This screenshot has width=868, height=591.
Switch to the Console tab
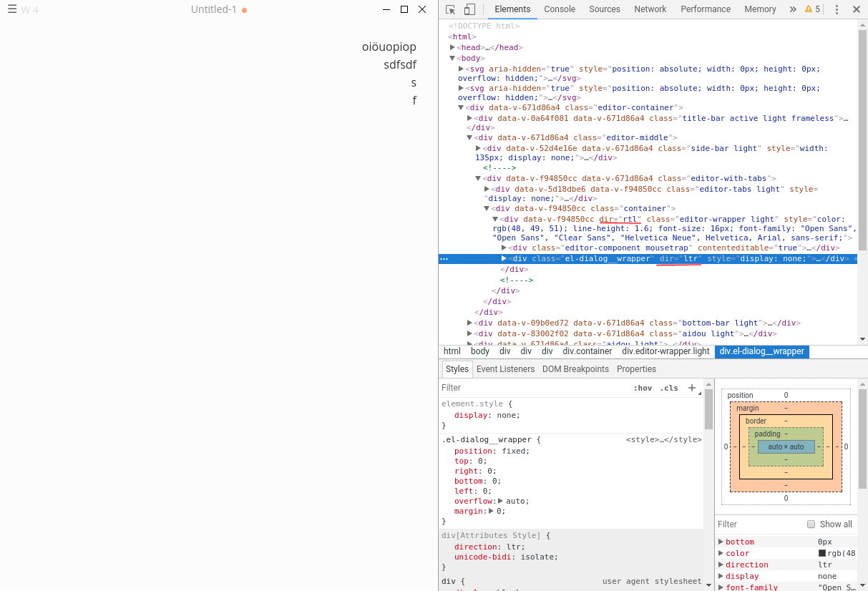[560, 9]
